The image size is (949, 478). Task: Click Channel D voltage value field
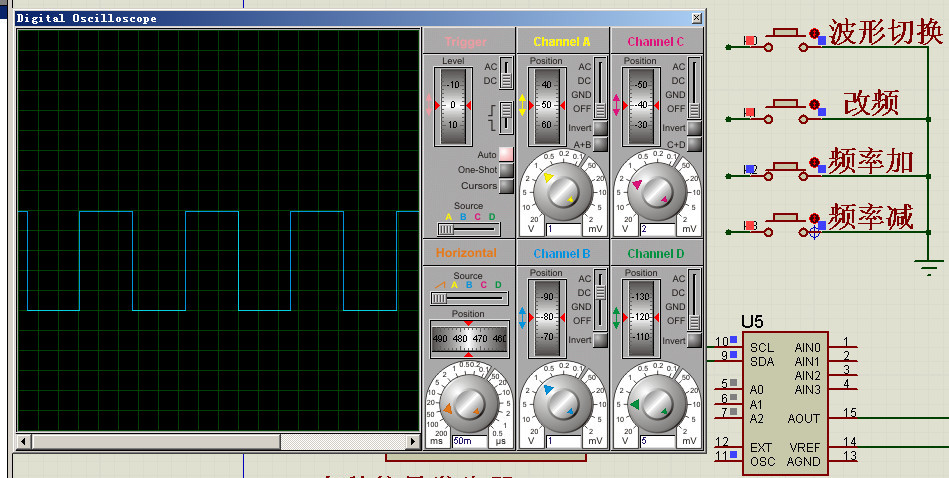tap(658, 441)
